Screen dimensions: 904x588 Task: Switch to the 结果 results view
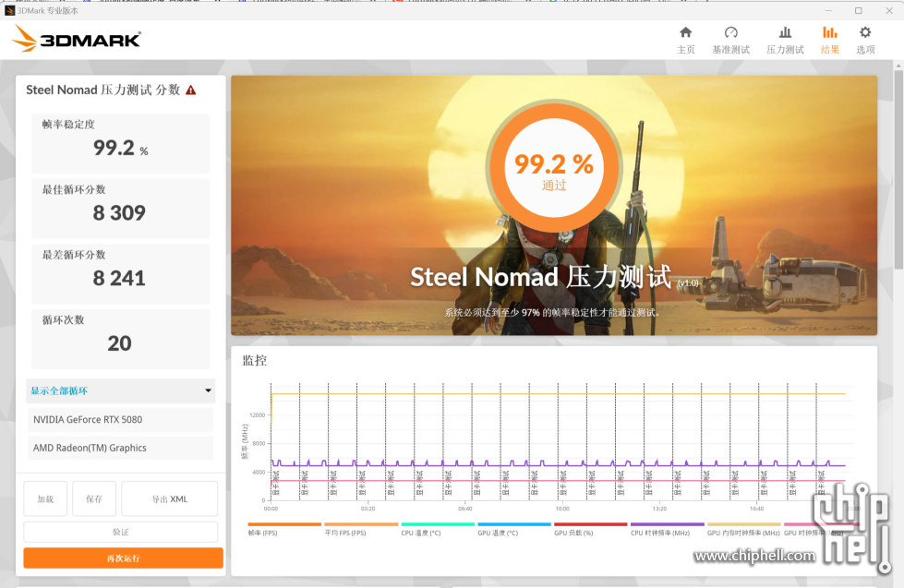[x=829, y=40]
